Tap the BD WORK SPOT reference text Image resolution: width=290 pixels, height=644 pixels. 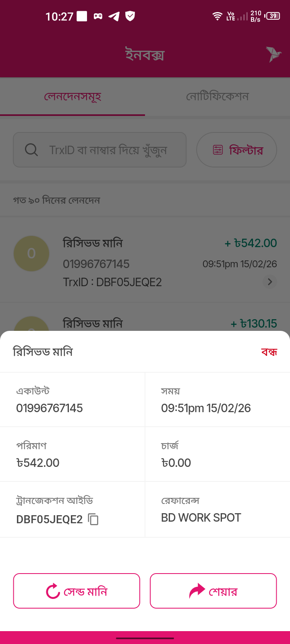pyautogui.click(x=201, y=518)
